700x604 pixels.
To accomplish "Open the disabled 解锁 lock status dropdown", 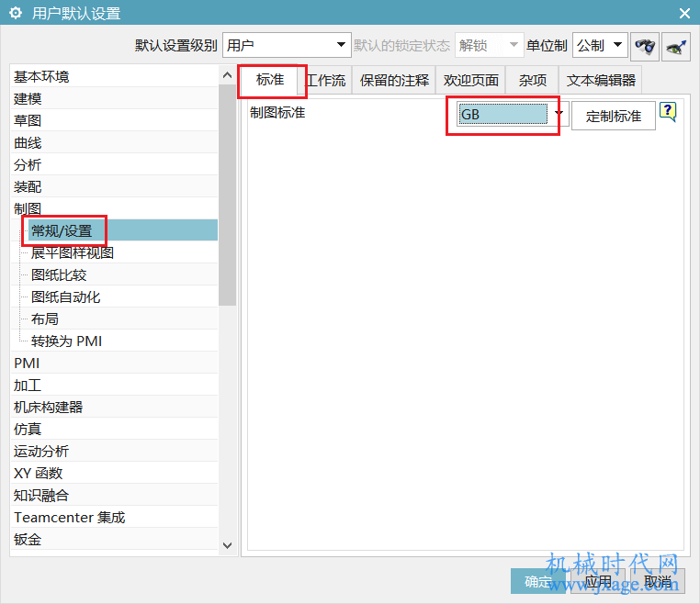I will pyautogui.click(x=489, y=45).
